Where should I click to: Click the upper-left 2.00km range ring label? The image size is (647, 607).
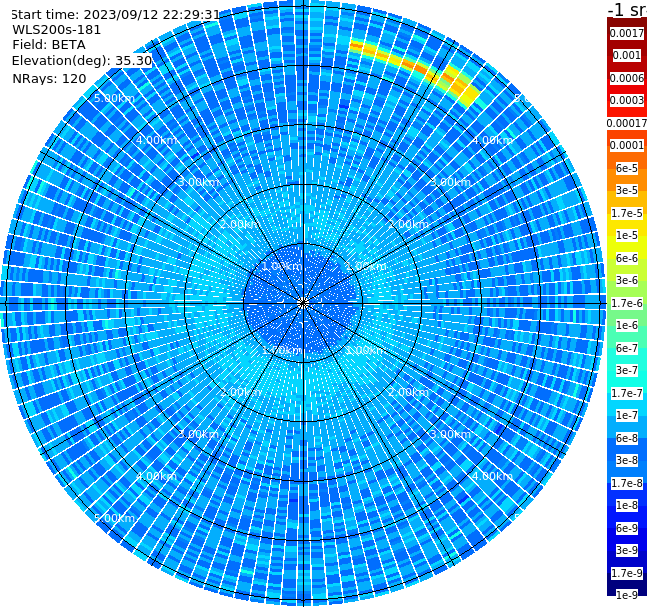(241, 224)
